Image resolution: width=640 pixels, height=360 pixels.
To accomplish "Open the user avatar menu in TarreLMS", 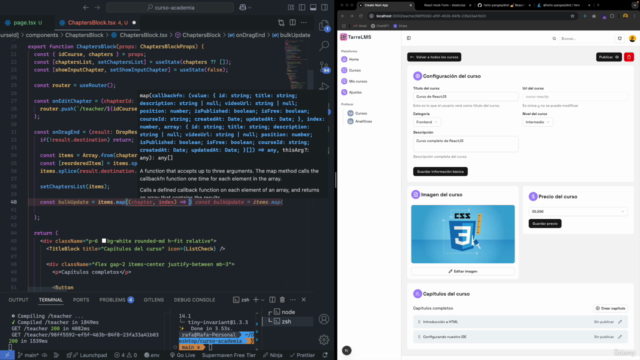I will (x=632, y=38).
